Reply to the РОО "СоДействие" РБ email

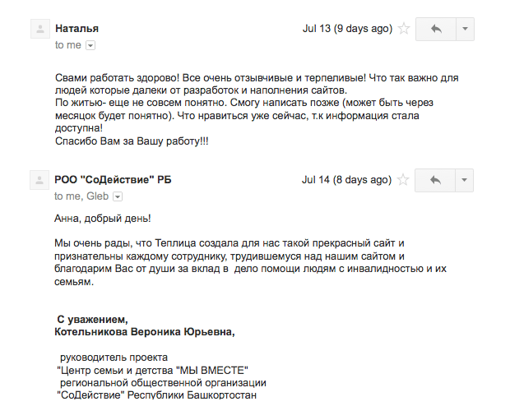coord(435,180)
